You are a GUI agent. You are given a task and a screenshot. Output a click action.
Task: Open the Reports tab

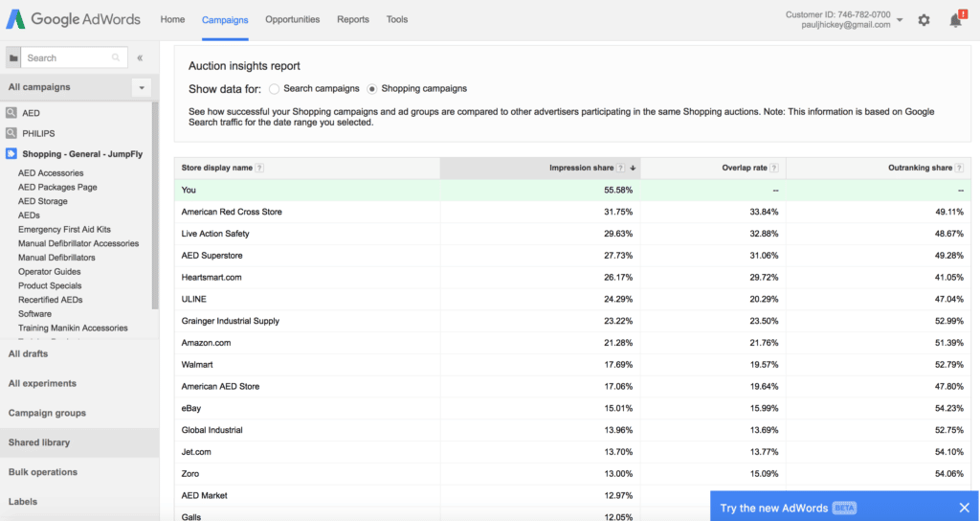pos(353,19)
